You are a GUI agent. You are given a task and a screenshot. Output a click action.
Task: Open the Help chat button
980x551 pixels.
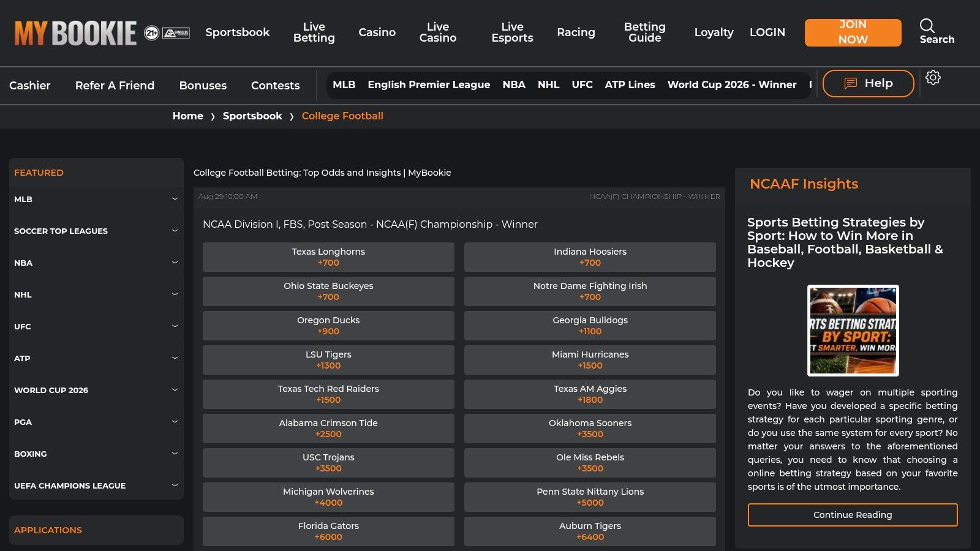[869, 83]
